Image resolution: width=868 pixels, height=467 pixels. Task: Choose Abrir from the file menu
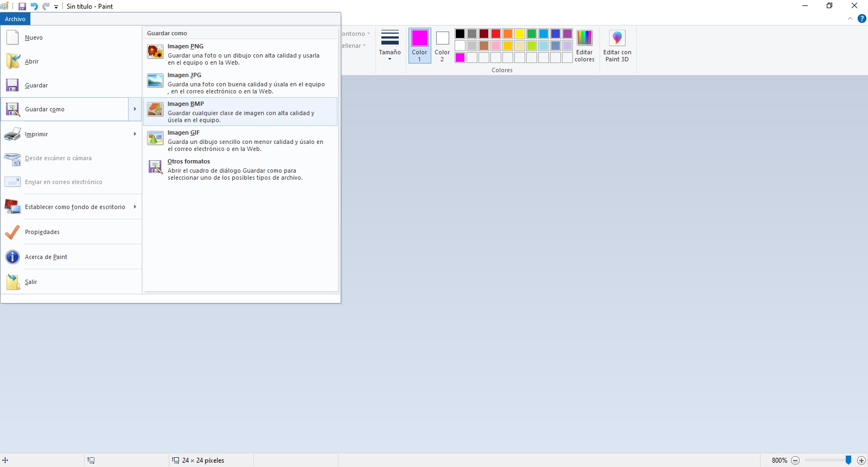click(71, 61)
